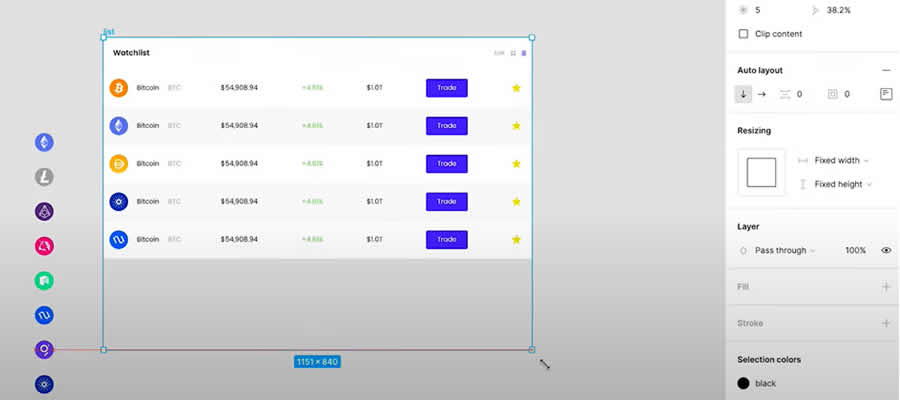The width and height of the screenshot is (900, 400).
Task: Click the yellow coin icon in third row
Action: [x=118, y=164]
